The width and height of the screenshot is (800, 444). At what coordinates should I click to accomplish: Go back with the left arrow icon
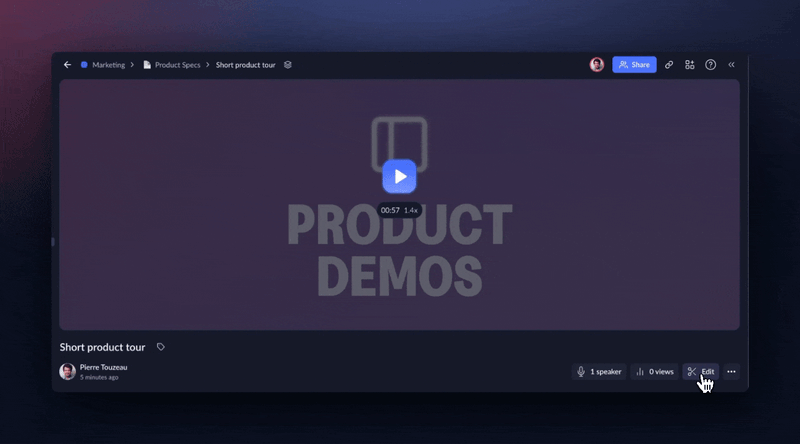click(x=67, y=65)
